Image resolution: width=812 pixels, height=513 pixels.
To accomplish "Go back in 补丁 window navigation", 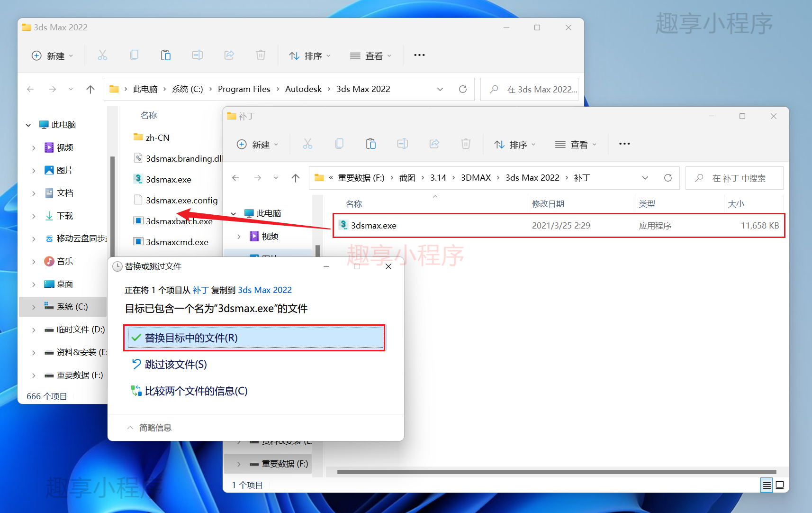I will pyautogui.click(x=235, y=178).
